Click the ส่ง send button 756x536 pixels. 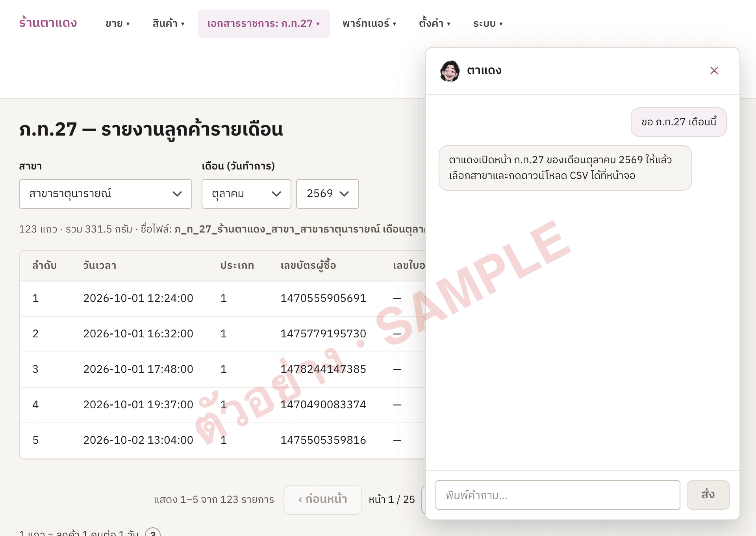(708, 495)
